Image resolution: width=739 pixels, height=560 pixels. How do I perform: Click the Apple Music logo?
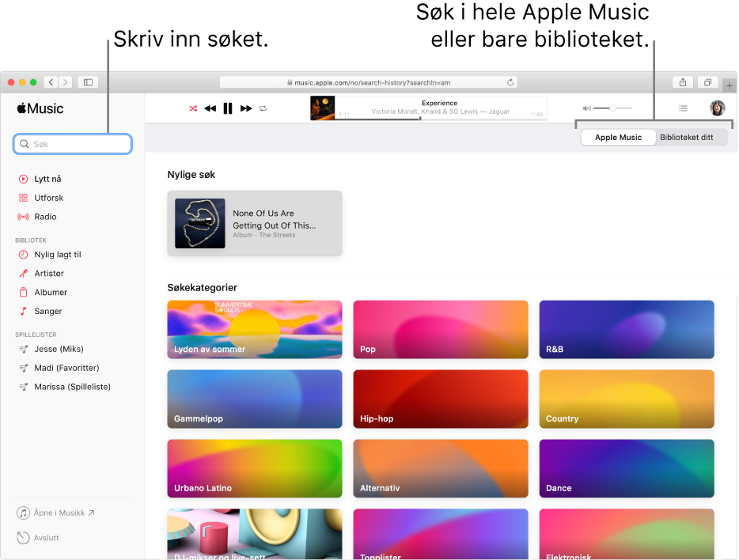40,108
